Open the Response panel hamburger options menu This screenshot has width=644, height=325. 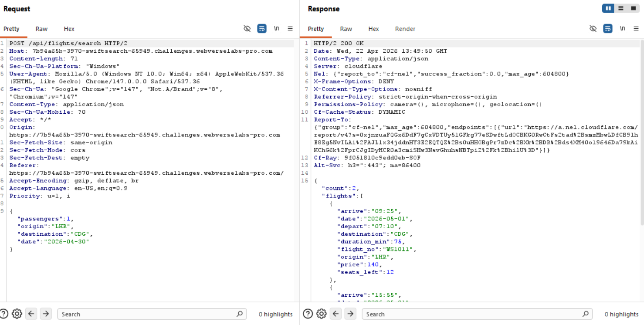point(636,29)
